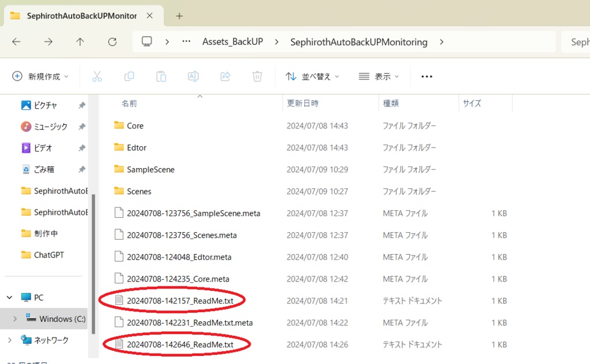
Task: Select the SampleScene folder
Action: coord(150,169)
